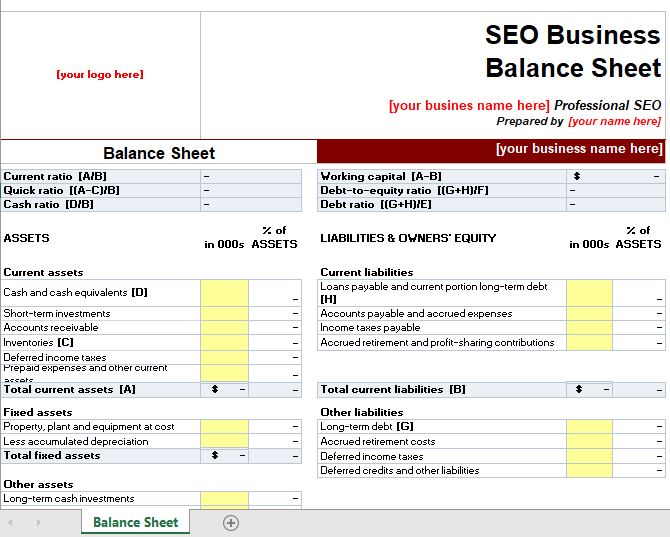Select the 'SEO Business' title text

coord(573,35)
